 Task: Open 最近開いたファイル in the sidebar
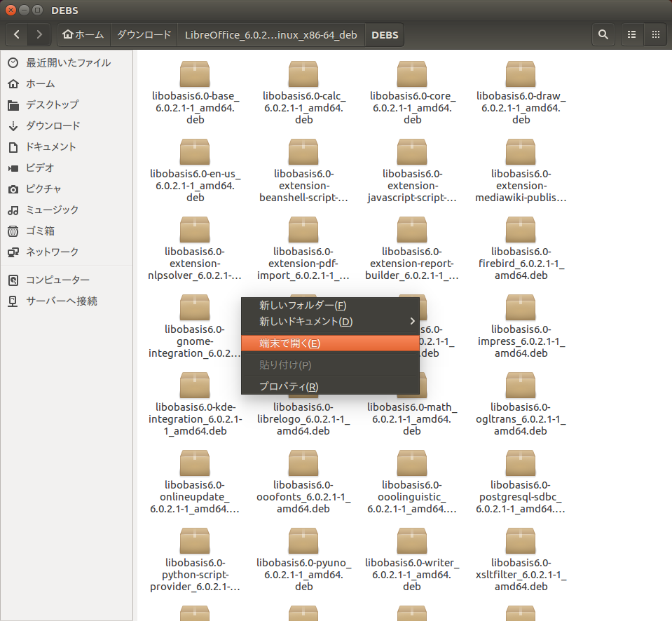[x=67, y=62]
